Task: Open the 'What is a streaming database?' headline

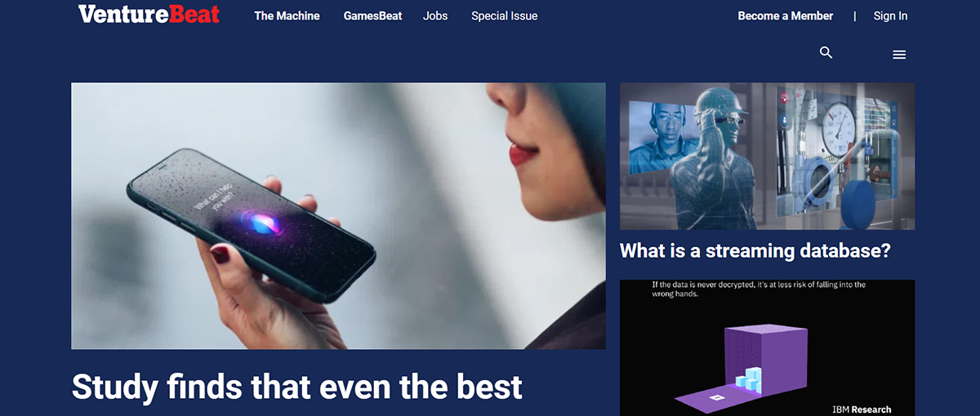Action: [x=755, y=250]
